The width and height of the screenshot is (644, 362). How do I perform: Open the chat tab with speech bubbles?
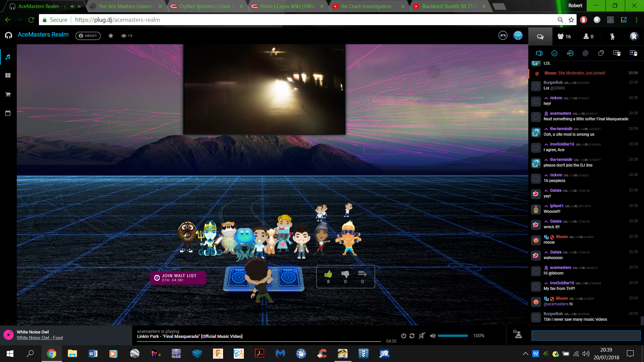click(x=540, y=37)
